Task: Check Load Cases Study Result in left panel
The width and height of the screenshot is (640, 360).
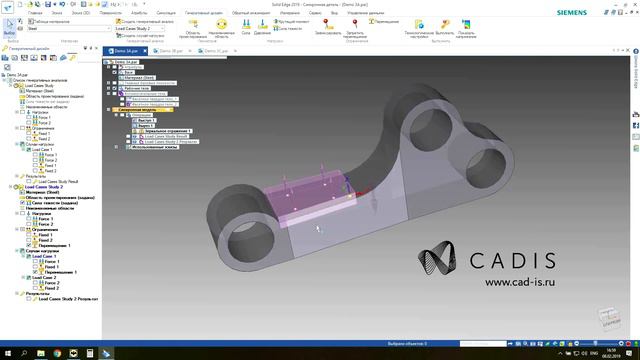Action: pos(29,181)
